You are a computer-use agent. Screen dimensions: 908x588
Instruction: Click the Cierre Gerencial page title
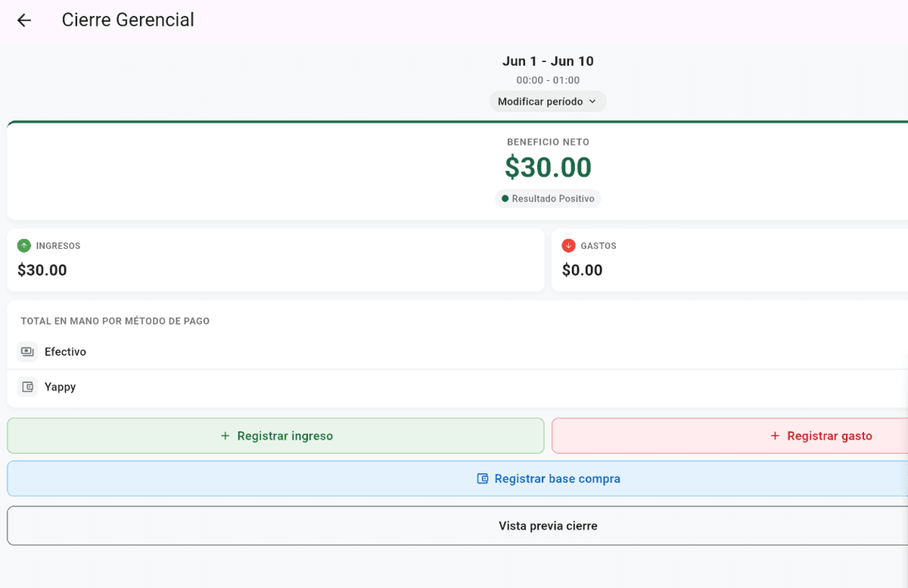(128, 20)
